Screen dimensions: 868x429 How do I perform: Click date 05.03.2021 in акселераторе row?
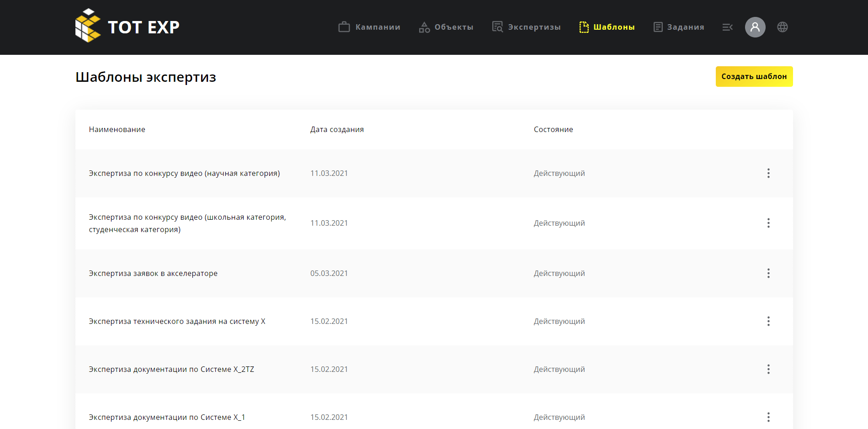(x=329, y=273)
